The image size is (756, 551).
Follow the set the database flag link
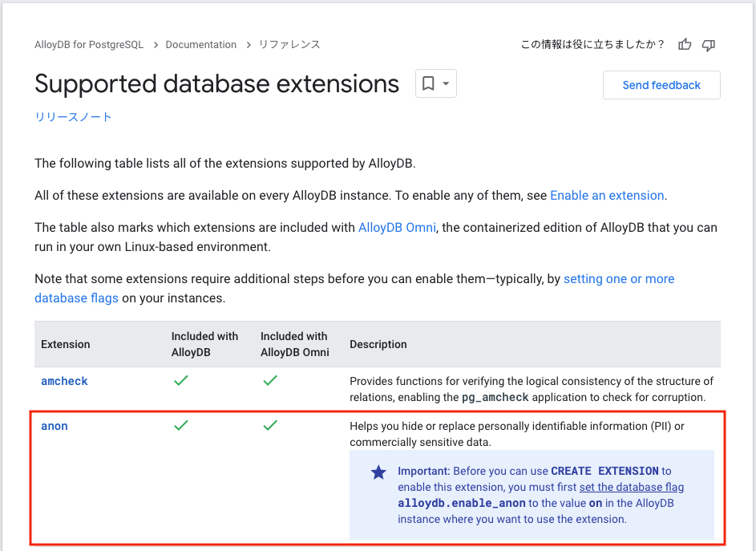pyautogui.click(x=632, y=487)
